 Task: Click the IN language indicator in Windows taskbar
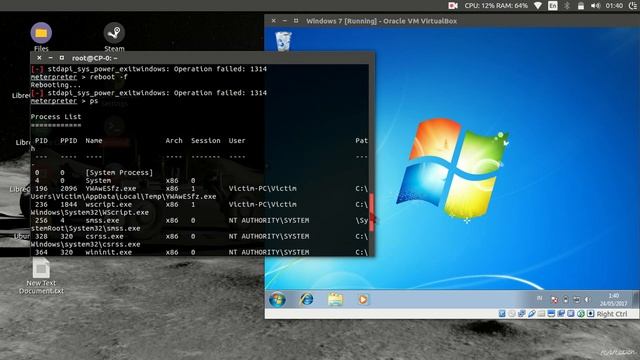[x=540, y=299]
